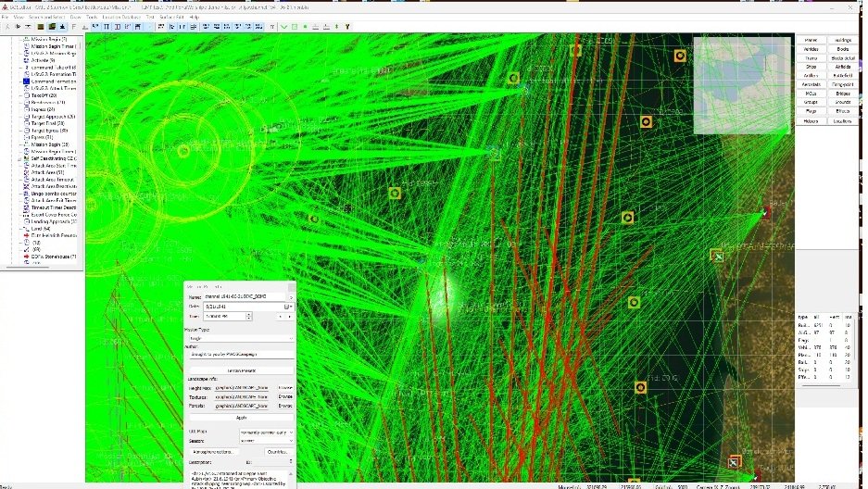Image resolution: width=868 pixels, height=489 pixels.
Task: Click the green checkmark toolbar icon
Action: click(283, 26)
